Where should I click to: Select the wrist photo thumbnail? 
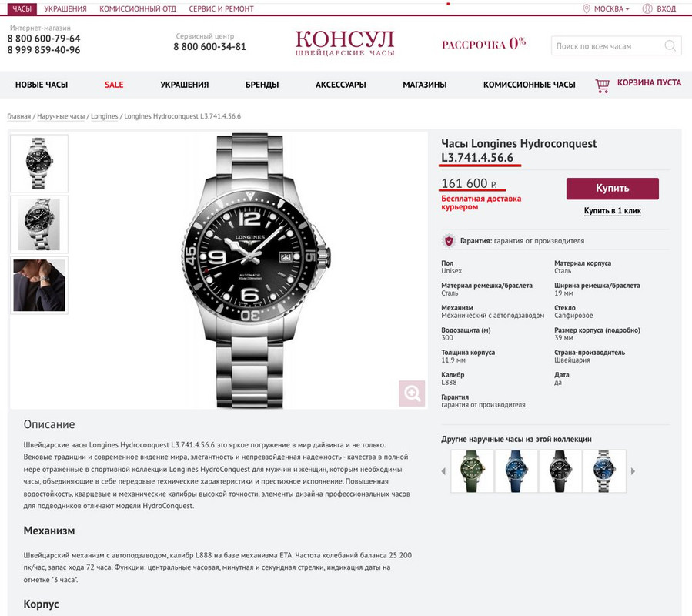[39, 285]
